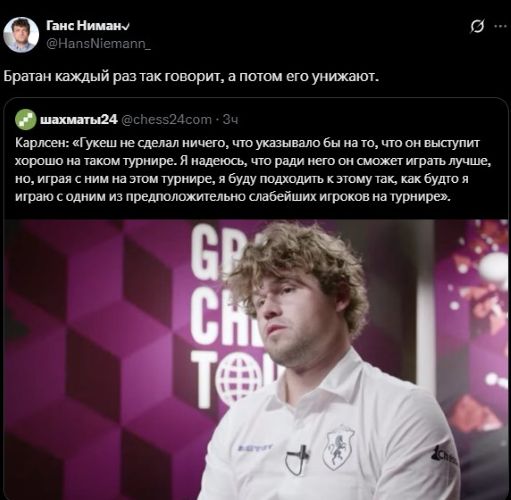Open the photo in the quoted post
The width and height of the screenshot is (511, 500).
click(x=256, y=359)
